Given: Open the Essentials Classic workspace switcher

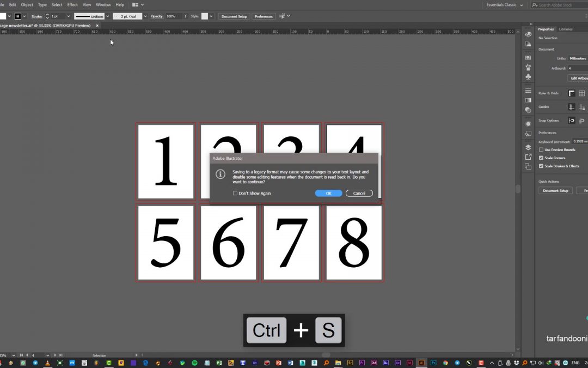Looking at the screenshot, I should click(504, 5).
